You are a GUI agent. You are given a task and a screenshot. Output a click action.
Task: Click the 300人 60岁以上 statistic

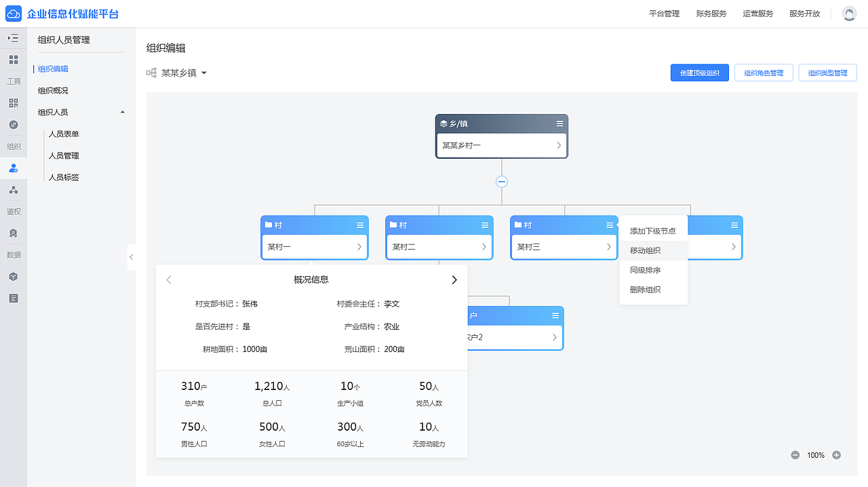pyautogui.click(x=351, y=434)
